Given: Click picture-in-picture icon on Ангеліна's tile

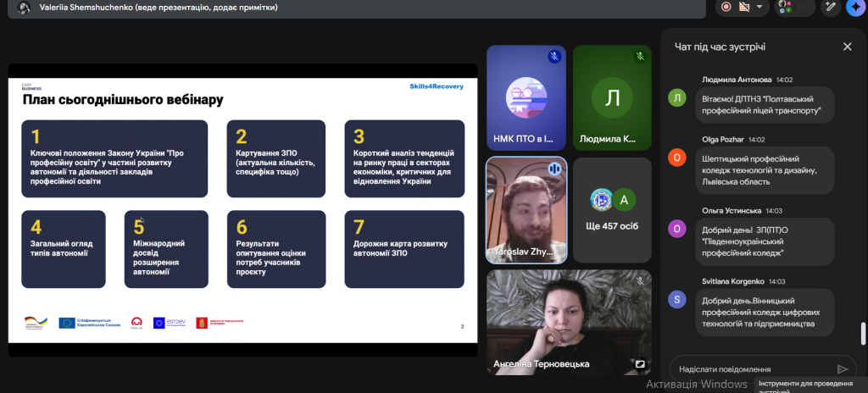Looking at the screenshot, I should [640, 365].
